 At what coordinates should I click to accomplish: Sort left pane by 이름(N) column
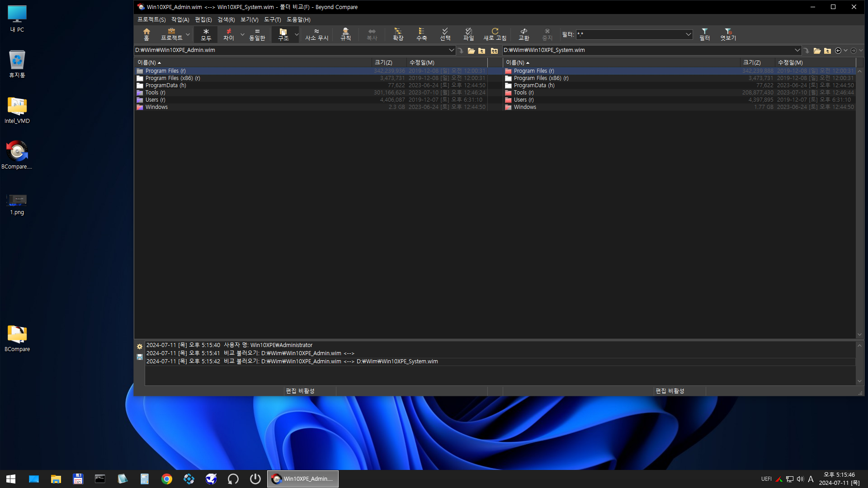coord(253,63)
